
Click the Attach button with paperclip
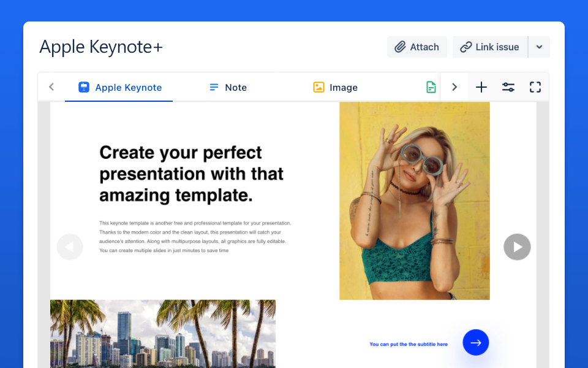[417, 47]
